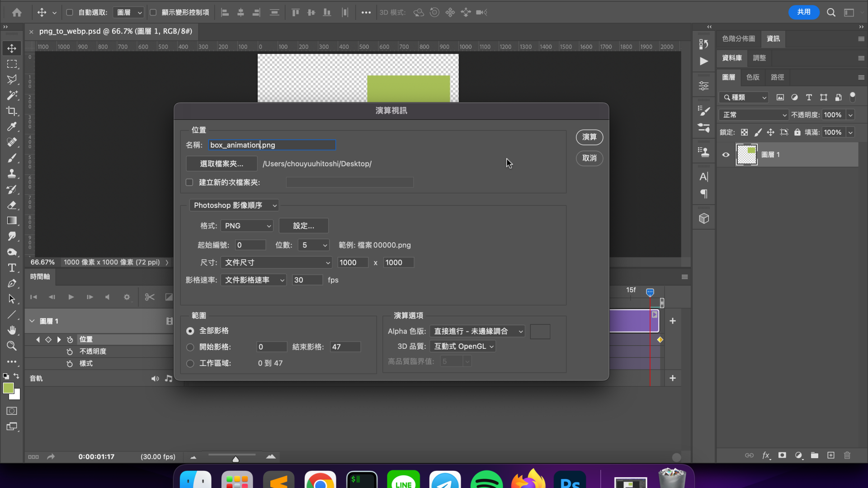Image resolution: width=868 pixels, height=488 pixels.
Task: Switch to the 調整 tab
Action: pos(759,58)
